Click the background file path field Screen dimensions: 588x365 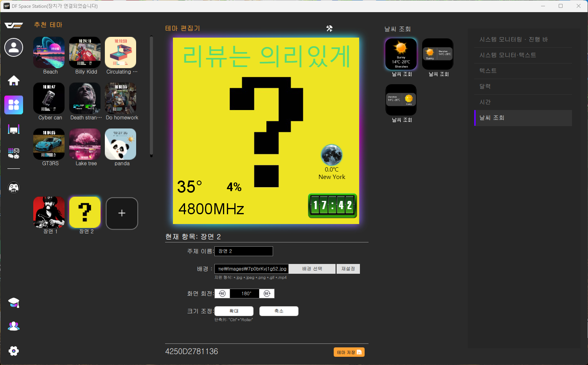pyautogui.click(x=252, y=269)
